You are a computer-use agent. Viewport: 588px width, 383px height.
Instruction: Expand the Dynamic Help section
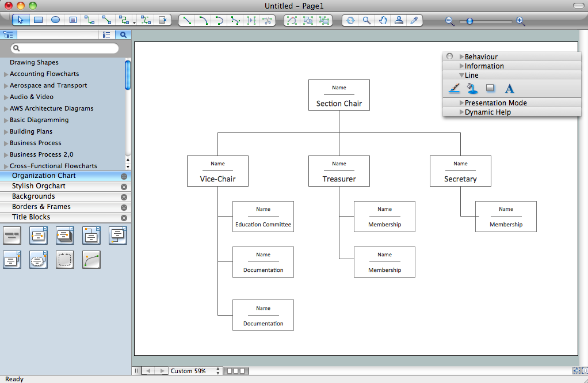click(461, 112)
